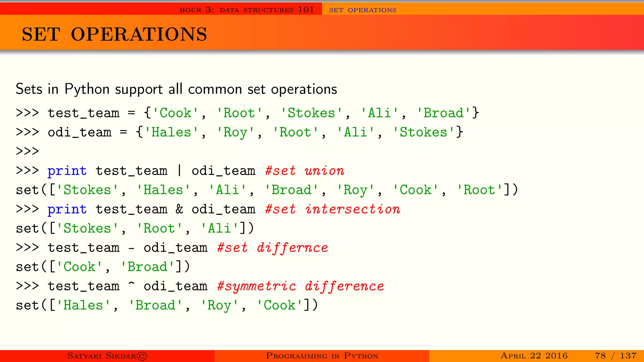Click 'Programming in Python' footer title
Screen dimensions: 644x362
322,356
